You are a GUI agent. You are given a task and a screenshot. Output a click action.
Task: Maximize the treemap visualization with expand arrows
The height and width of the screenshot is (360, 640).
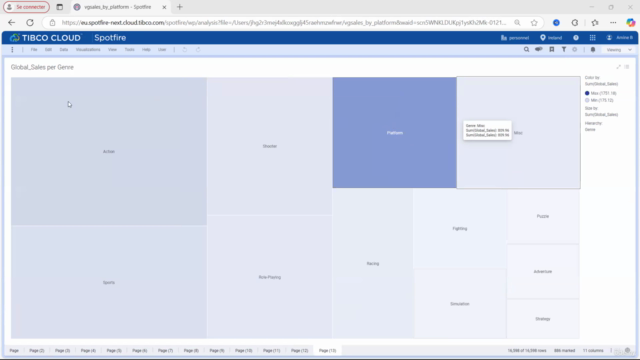(x=618, y=67)
